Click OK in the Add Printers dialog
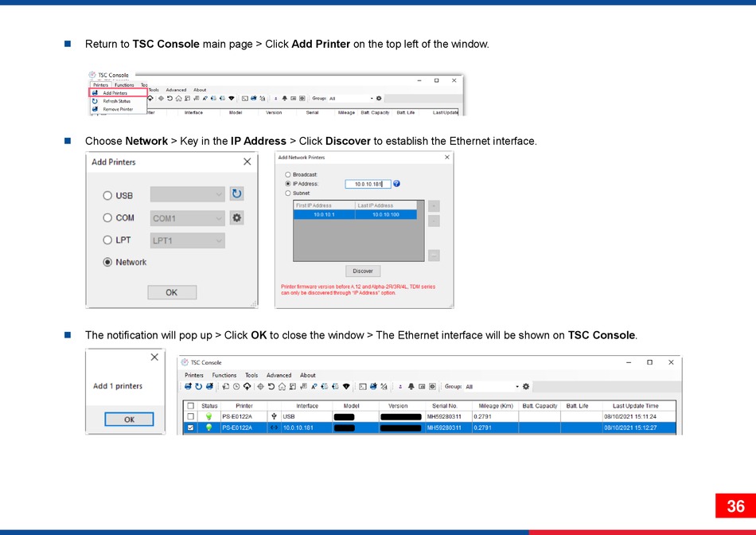Viewport: 756px width, 535px height. (172, 292)
